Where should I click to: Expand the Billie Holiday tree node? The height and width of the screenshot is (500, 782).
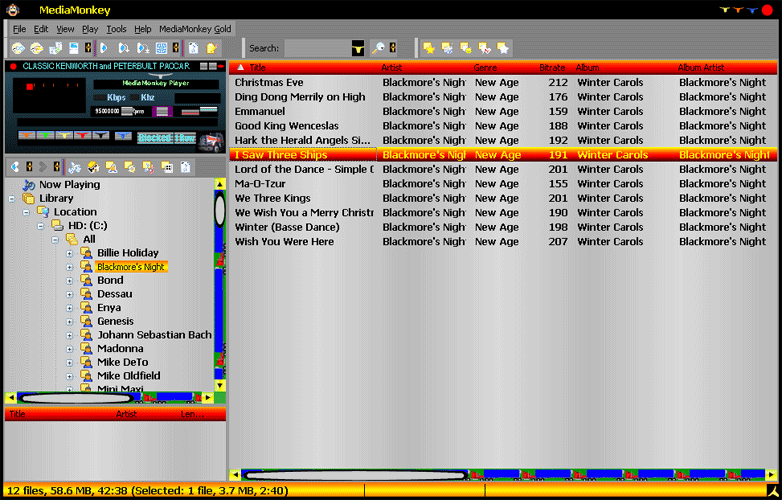click(69, 253)
